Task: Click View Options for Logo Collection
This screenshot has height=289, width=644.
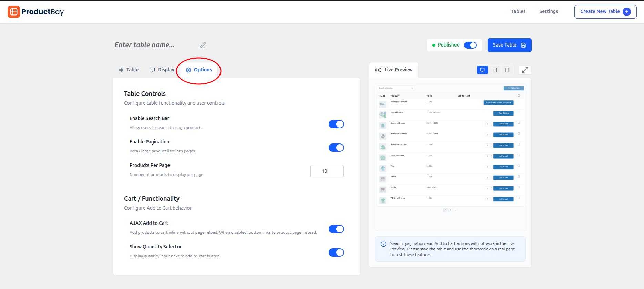Action: tap(503, 113)
